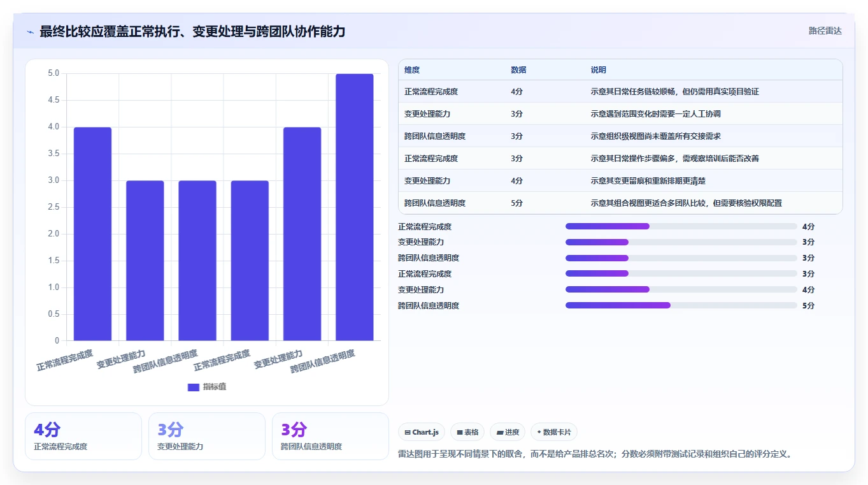Click the 3分 变更处理能力 data card
The image size is (868, 485).
(x=207, y=436)
